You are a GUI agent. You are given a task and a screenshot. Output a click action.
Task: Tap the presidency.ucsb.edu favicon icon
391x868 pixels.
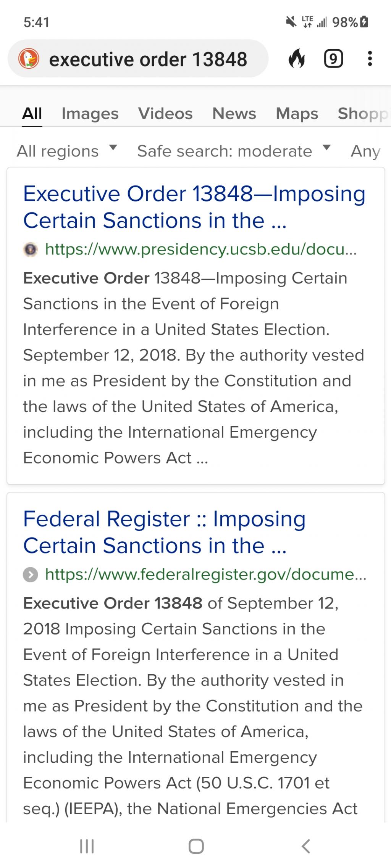pyautogui.click(x=31, y=250)
